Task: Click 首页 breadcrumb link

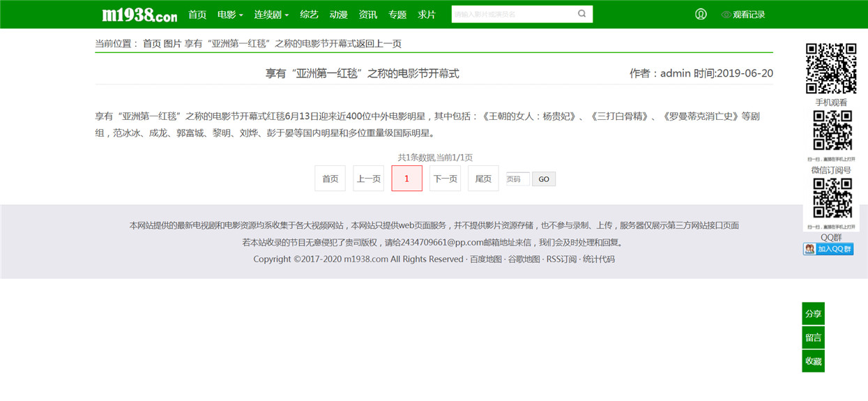Action: point(152,43)
